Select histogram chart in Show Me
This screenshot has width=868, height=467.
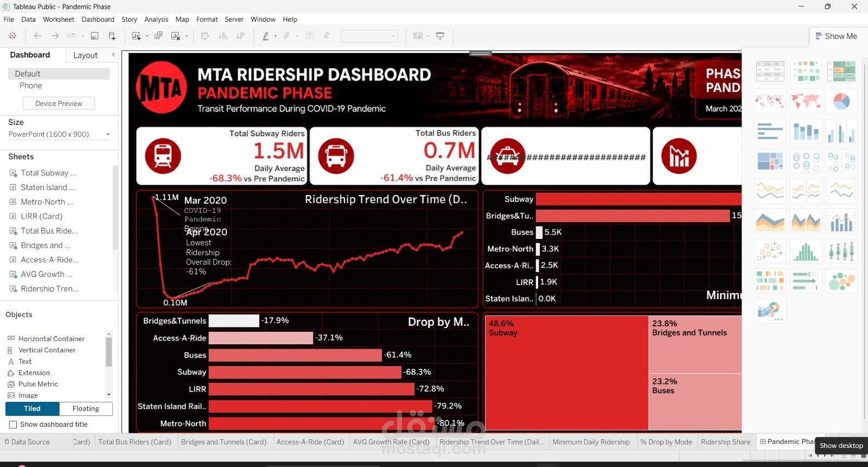pyautogui.click(x=806, y=251)
